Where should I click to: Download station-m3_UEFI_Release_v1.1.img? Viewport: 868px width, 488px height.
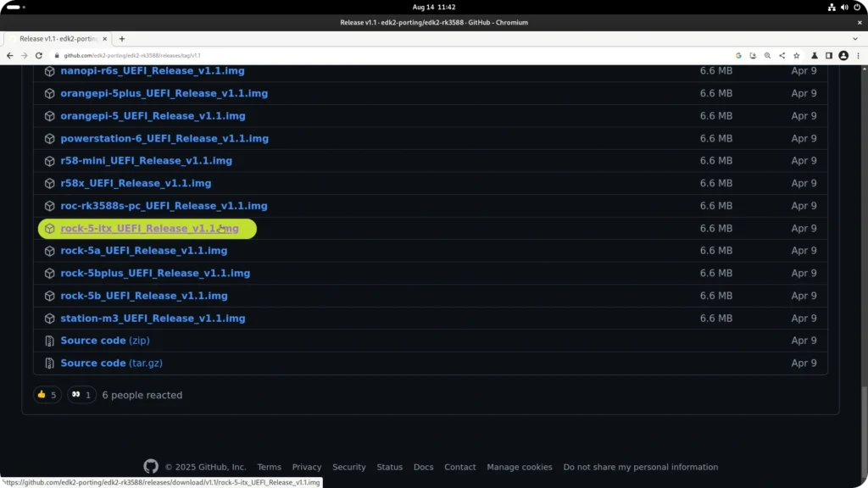click(153, 319)
